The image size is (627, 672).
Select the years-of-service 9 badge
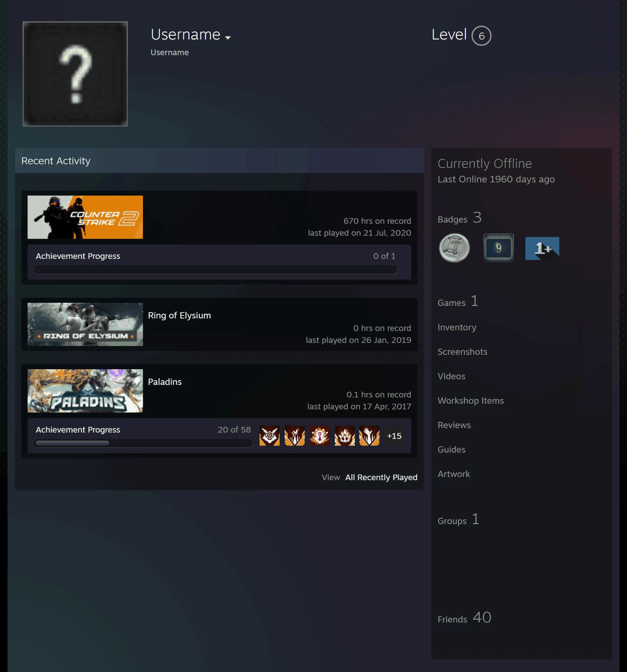click(499, 248)
